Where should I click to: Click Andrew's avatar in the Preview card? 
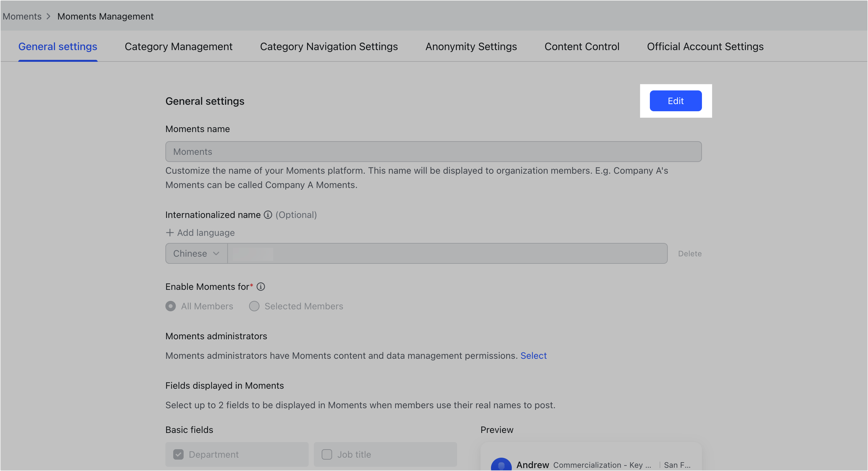tap(501, 464)
